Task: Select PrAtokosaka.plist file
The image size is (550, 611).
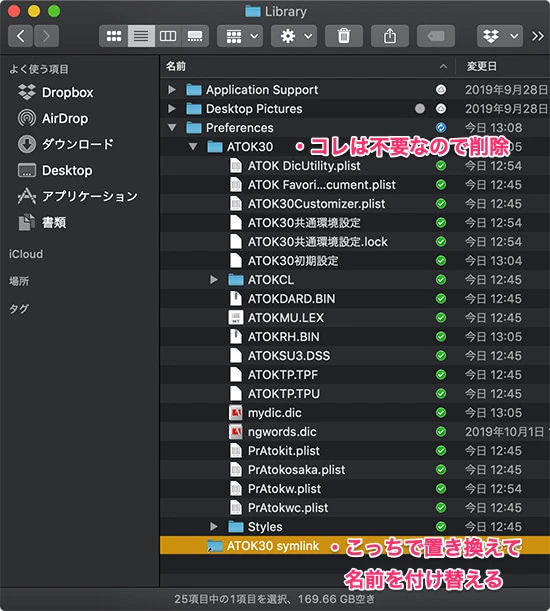Action: click(297, 470)
